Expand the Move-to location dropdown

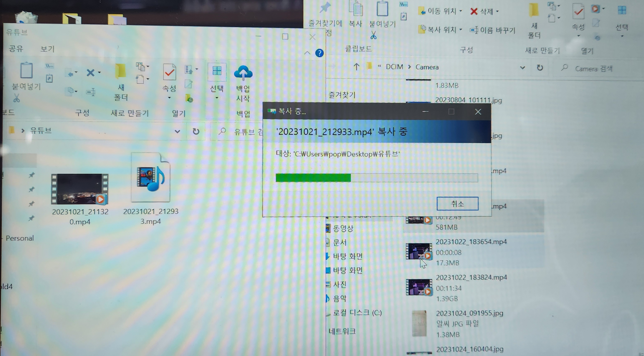click(461, 11)
